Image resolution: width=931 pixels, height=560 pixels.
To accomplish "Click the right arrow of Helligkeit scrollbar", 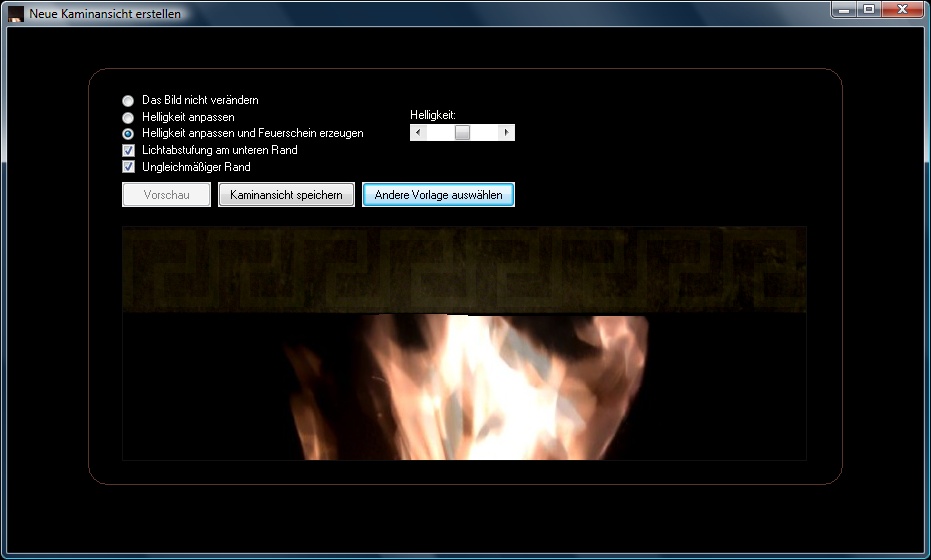I will 507,132.
